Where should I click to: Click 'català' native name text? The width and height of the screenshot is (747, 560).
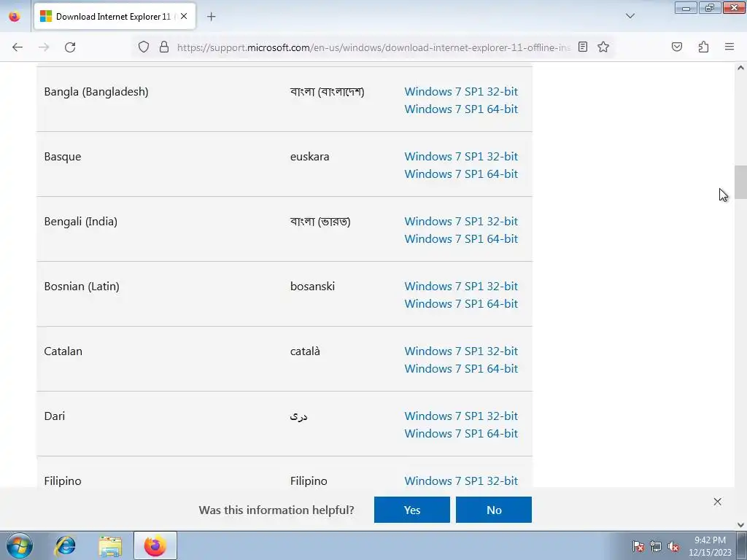[305, 351]
